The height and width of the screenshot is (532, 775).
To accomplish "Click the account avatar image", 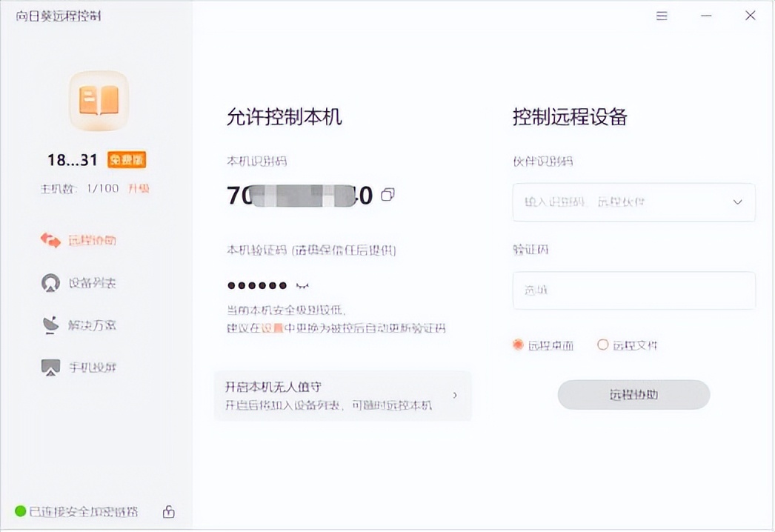I will click(x=98, y=100).
